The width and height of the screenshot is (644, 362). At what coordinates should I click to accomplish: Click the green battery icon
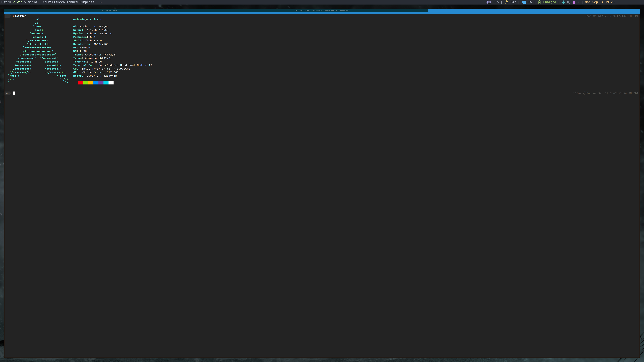tap(540, 2)
